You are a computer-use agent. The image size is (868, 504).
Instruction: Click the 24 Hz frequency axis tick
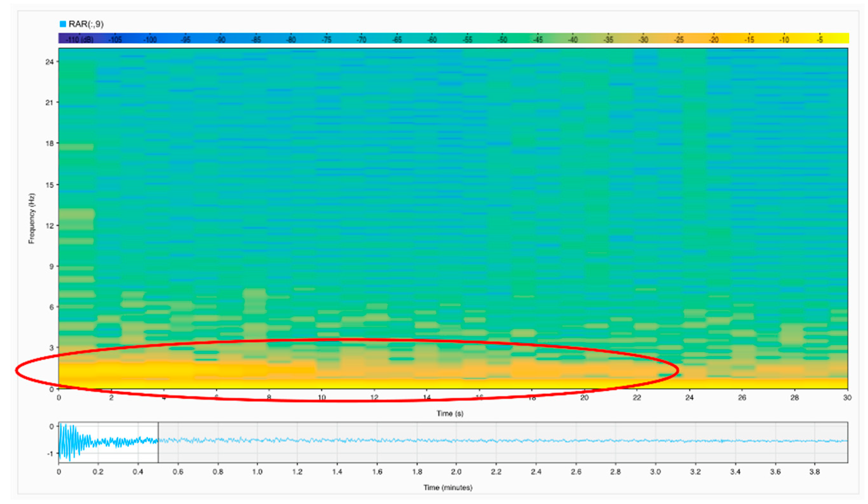[x=50, y=62]
